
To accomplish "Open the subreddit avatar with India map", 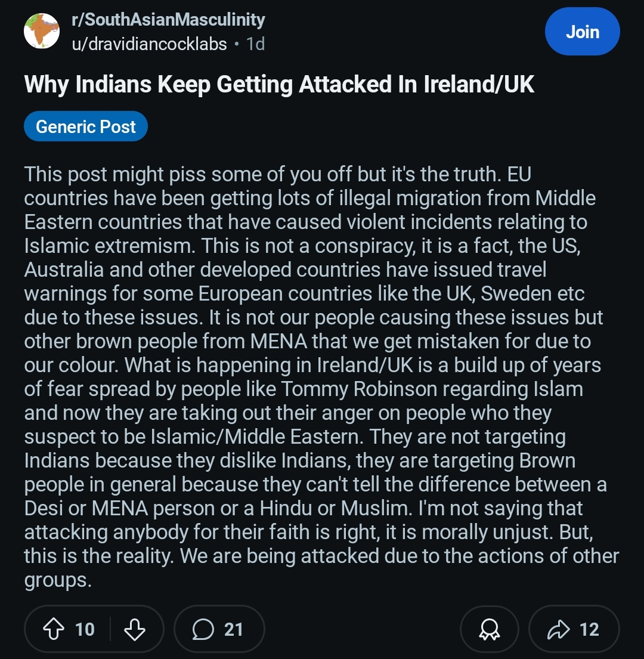I will click(x=42, y=31).
